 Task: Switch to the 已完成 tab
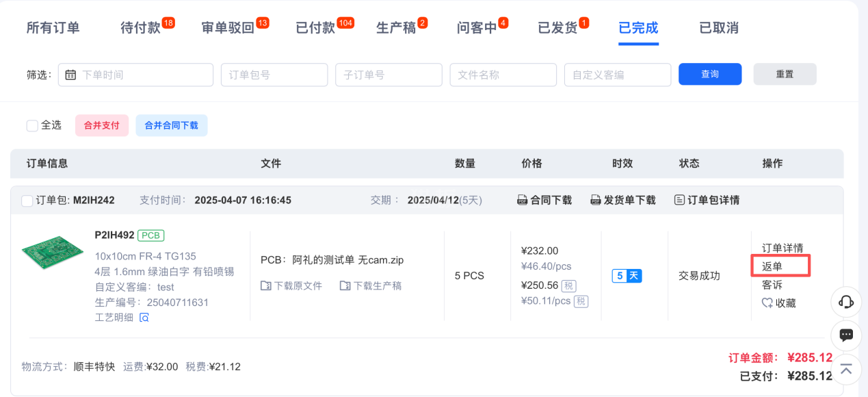(637, 28)
